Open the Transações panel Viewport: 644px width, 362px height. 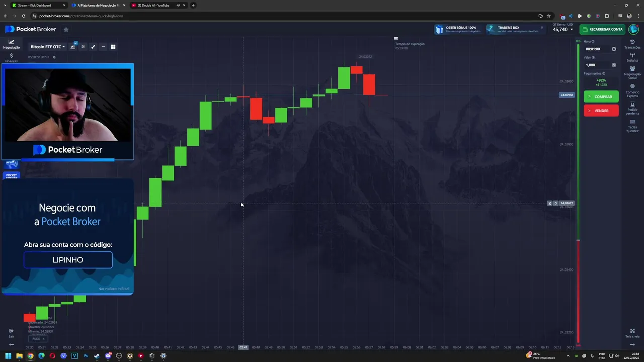click(x=632, y=44)
